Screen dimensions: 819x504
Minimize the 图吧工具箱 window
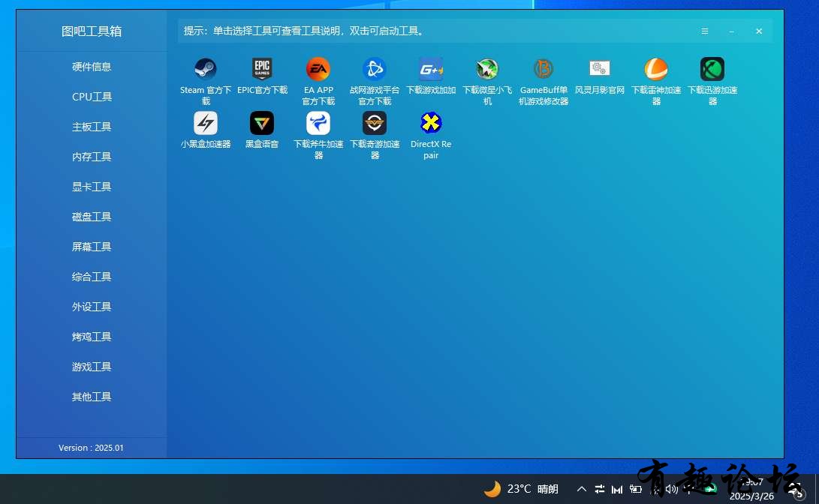tap(732, 31)
